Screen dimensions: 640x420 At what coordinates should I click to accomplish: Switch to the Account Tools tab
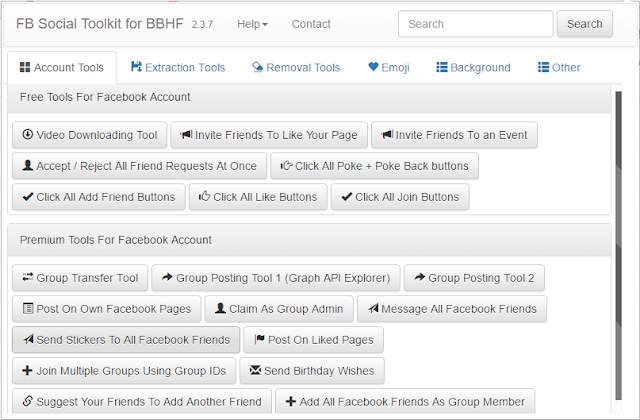pyautogui.click(x=62, y=68)
